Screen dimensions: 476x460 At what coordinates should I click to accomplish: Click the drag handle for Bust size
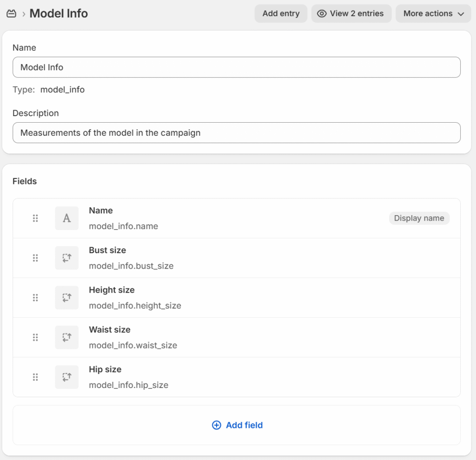[35, 258]
